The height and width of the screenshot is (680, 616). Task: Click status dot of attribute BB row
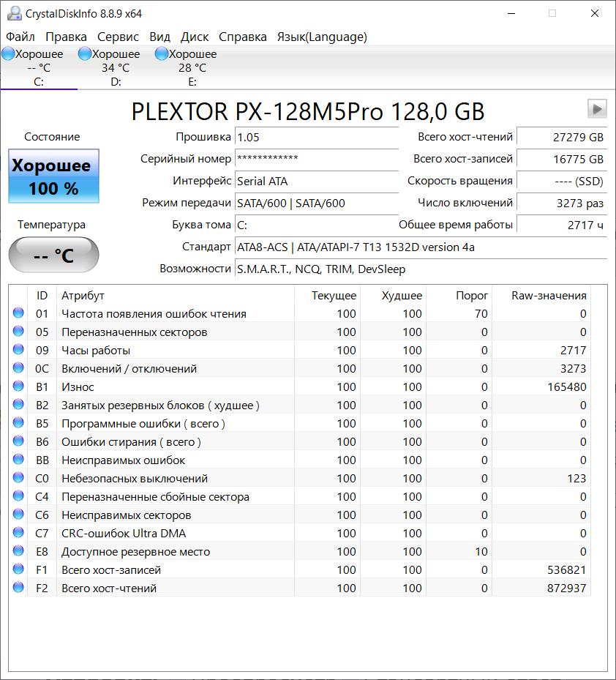tap(18, 459)
